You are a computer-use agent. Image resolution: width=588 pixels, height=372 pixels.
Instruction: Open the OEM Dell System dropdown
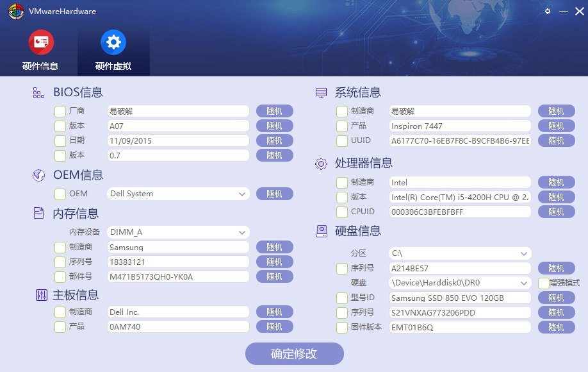click(178, 194)
